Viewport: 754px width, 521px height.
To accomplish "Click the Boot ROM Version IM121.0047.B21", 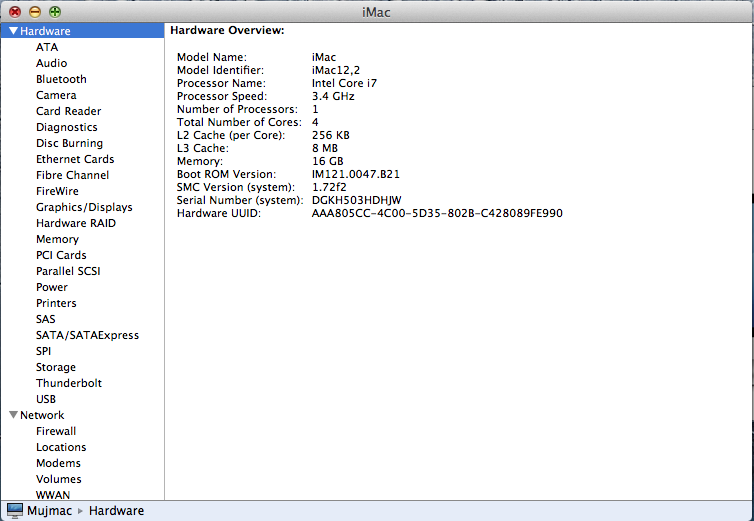I will [355, 174].
